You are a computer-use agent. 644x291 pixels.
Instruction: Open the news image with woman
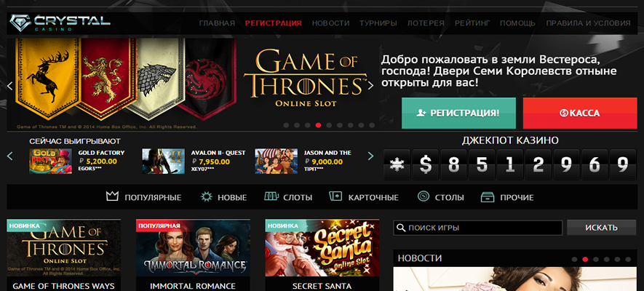click(515, 279)
